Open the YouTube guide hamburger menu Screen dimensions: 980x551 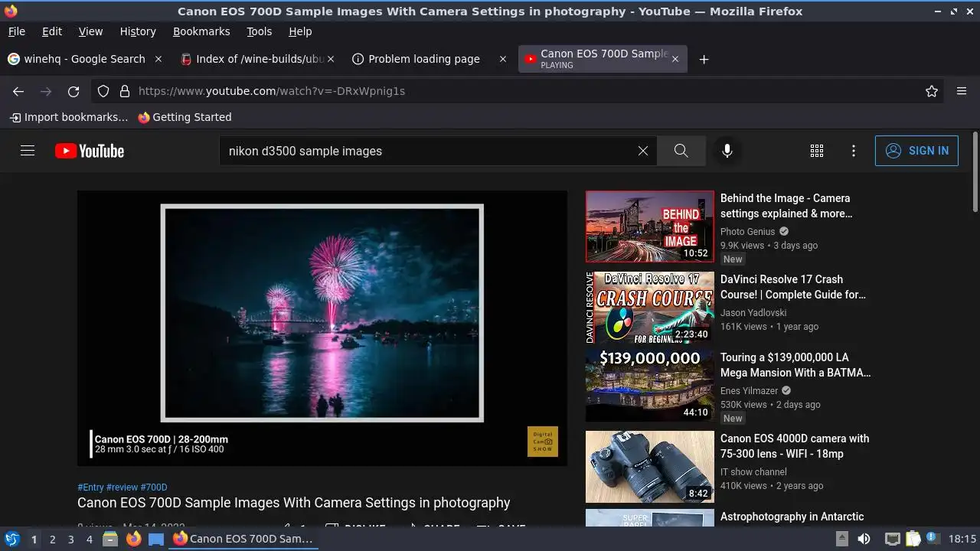click(28, 151)
